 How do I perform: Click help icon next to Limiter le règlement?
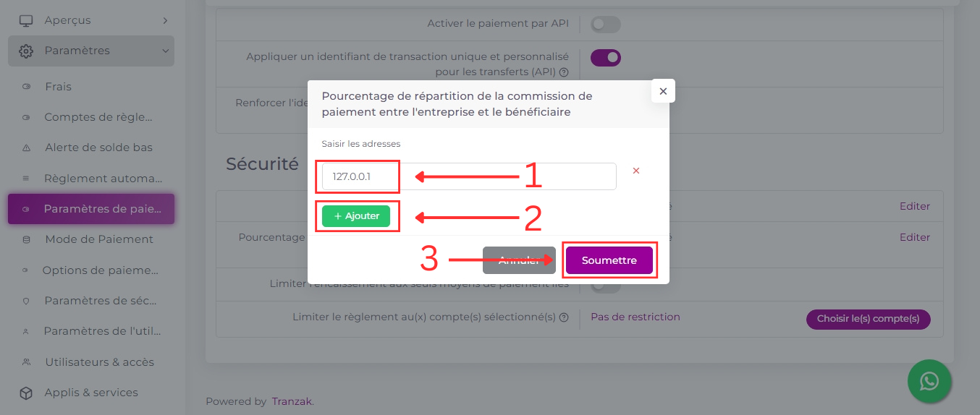[564, 317]
